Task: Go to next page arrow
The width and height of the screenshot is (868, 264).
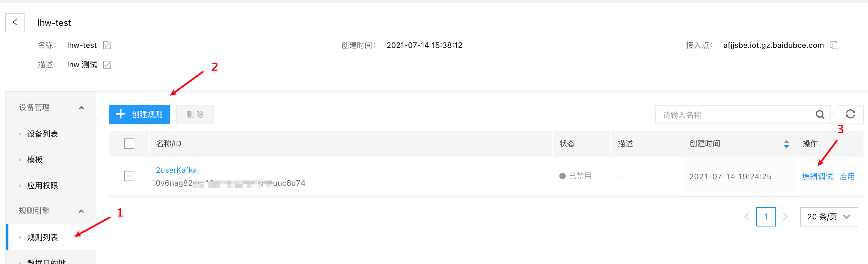Action: pos(785,217)
